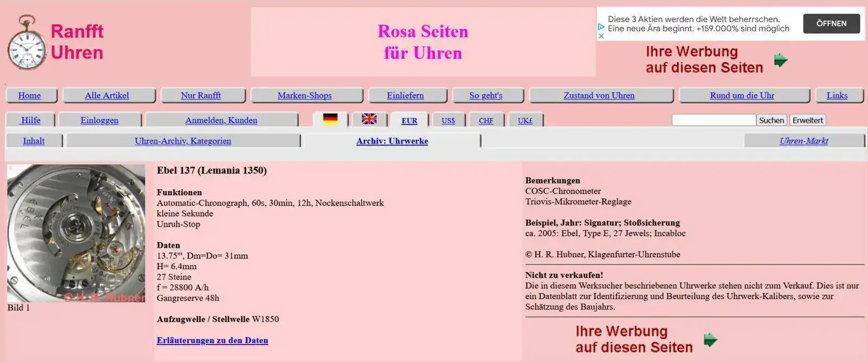Go to Zustand von Uhren page
Image resolution: width=868 pixels, height=362 pixels.
(598, 95)
